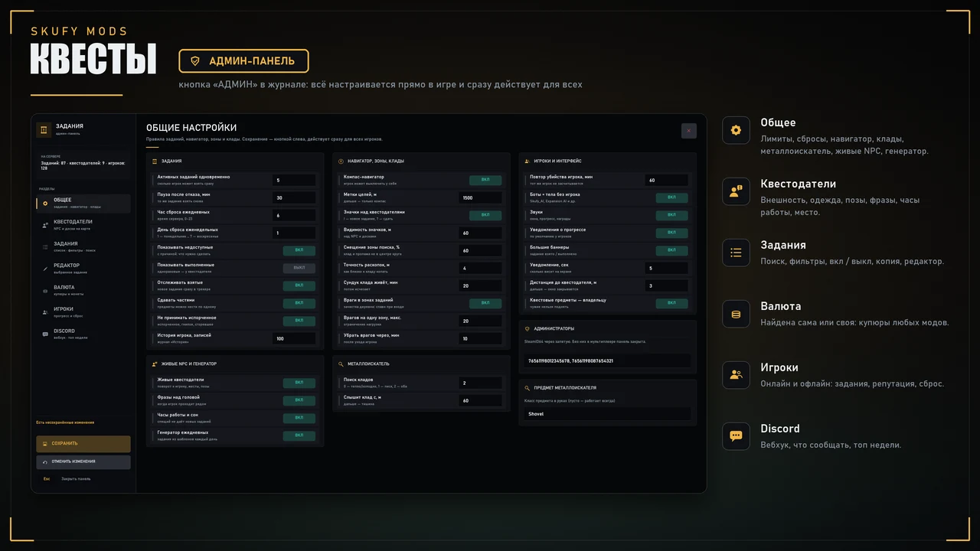Click the Живые NPC и генератор header icon
980x551 pixels.
point(155,364)
